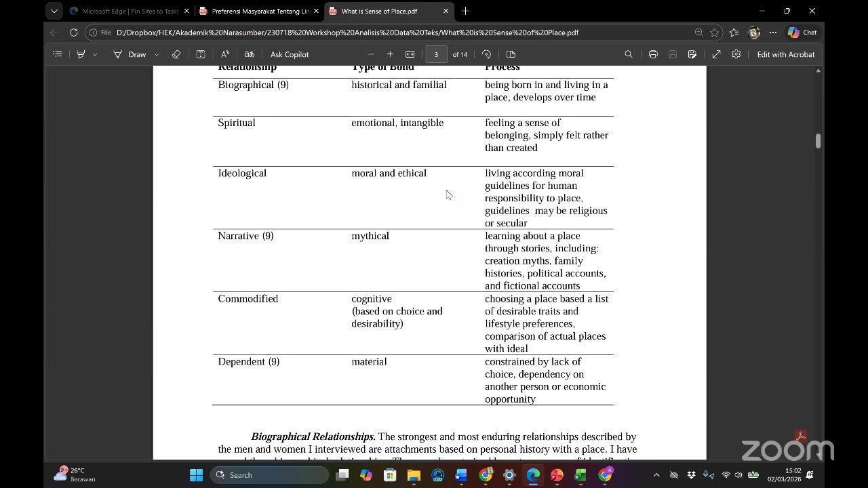
Task: Save the PDF document
Action: coord(673,54)
